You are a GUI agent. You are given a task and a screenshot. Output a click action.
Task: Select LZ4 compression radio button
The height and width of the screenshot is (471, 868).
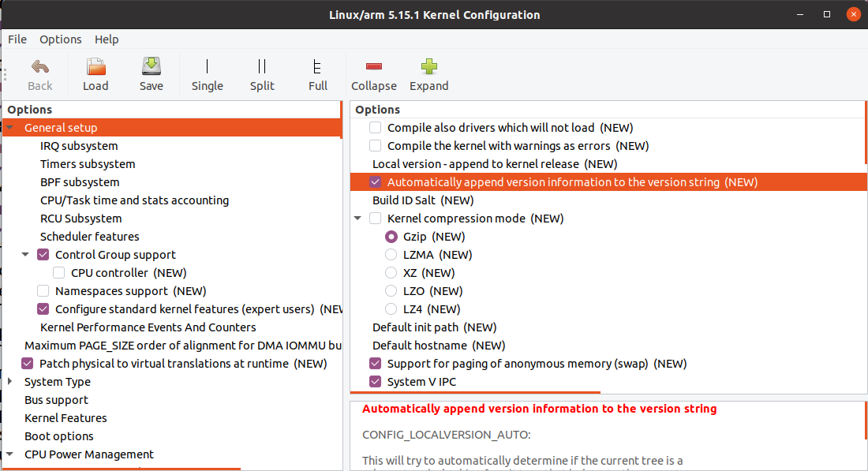tap(391, 309)
